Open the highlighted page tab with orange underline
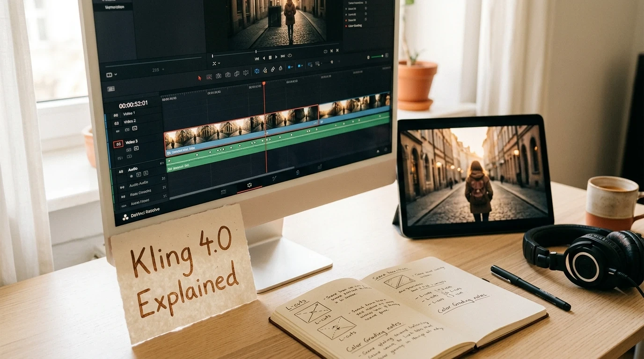Image resolution: width=644 pixels, height=359 pixels. [249, 185]
